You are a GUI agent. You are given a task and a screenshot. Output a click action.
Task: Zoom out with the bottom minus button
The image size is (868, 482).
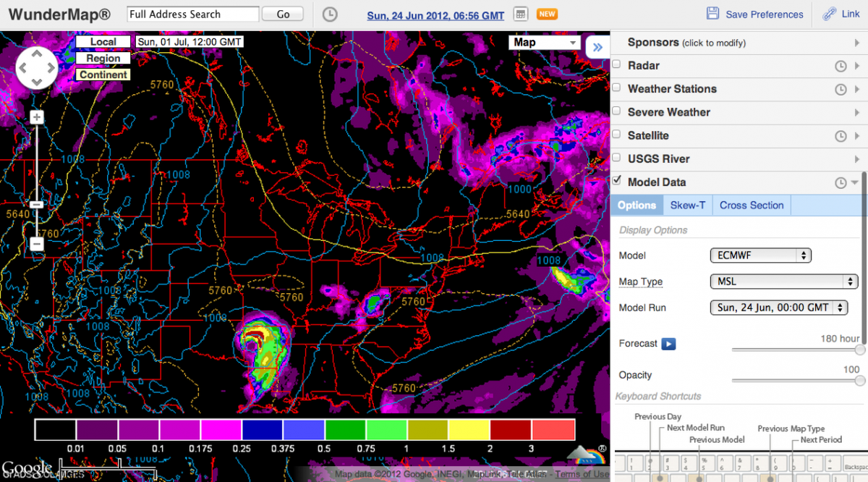pos(37,245)
